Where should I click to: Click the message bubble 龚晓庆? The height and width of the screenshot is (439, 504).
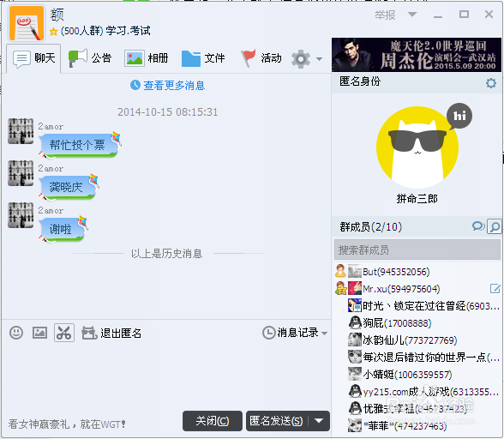pyautogui.click(x=69, y=187)
